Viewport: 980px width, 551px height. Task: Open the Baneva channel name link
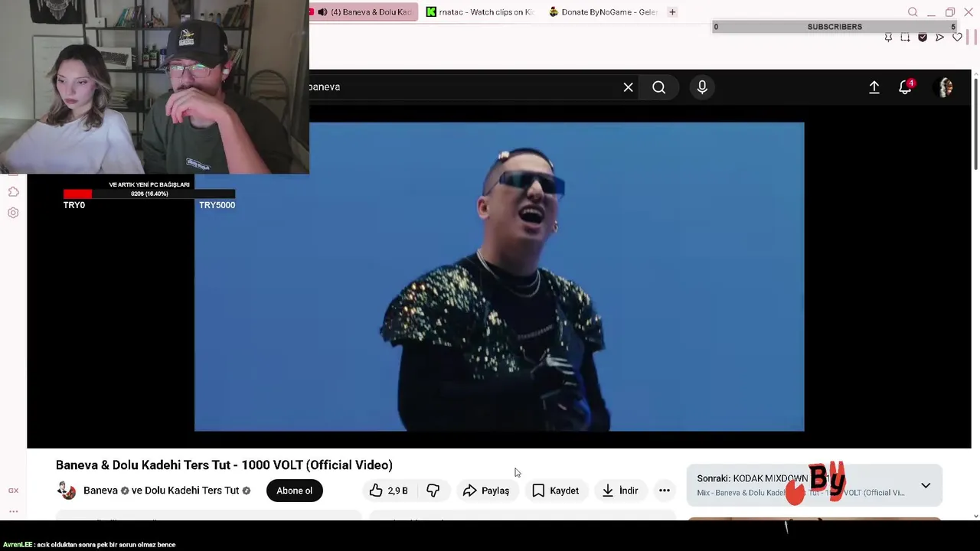click(x=100, y=491)
